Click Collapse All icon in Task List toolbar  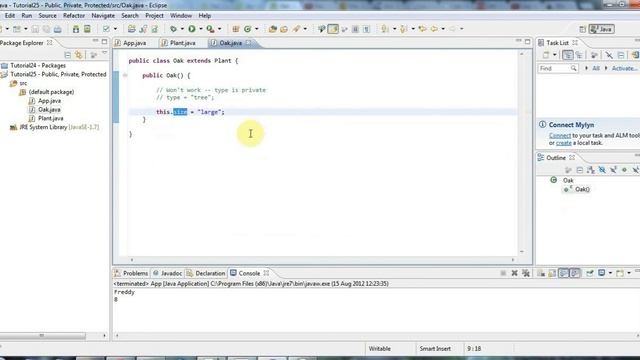[x=621, y=55]
